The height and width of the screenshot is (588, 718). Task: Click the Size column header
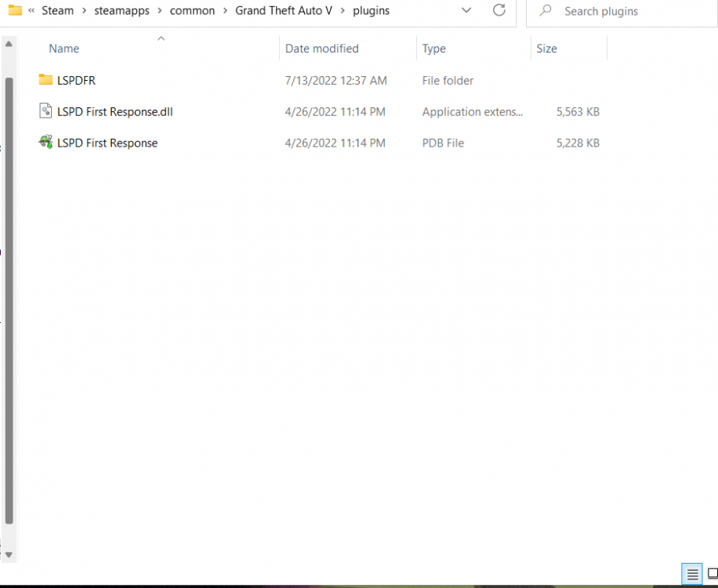click(546, 48)
